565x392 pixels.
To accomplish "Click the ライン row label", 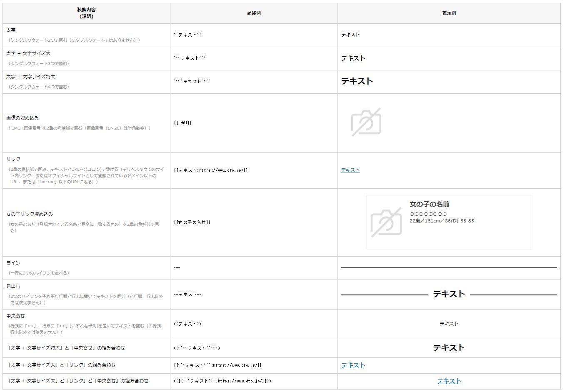I will click(13, 263).
